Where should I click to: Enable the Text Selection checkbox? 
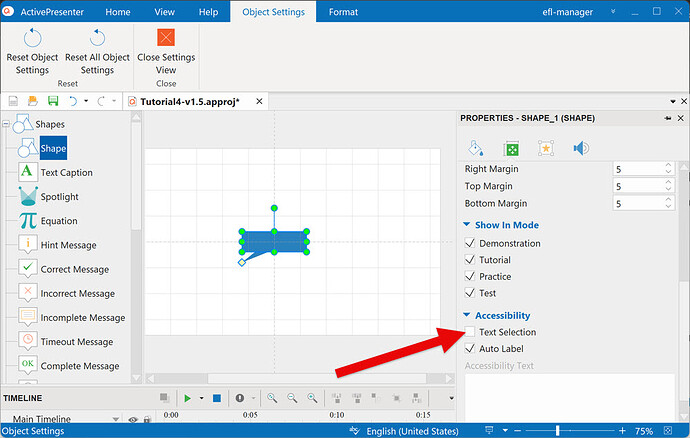click(471, 332)
